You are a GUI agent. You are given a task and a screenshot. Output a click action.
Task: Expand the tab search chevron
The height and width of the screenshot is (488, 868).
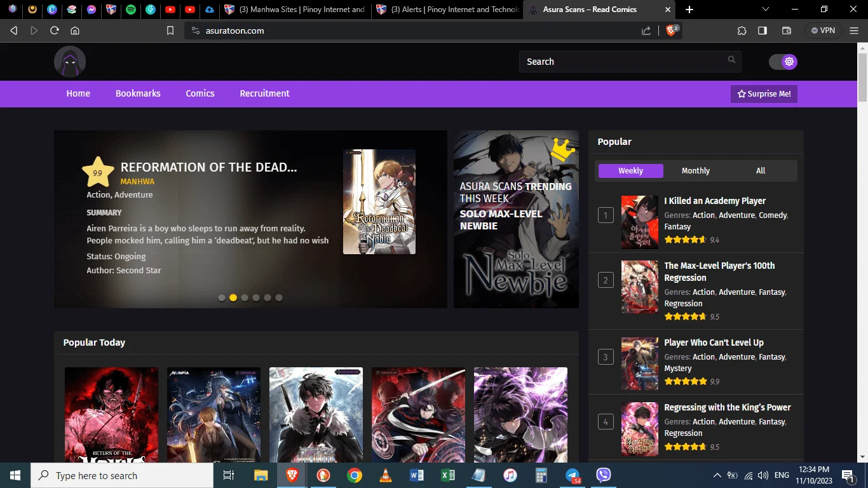(x=765, y=10)
